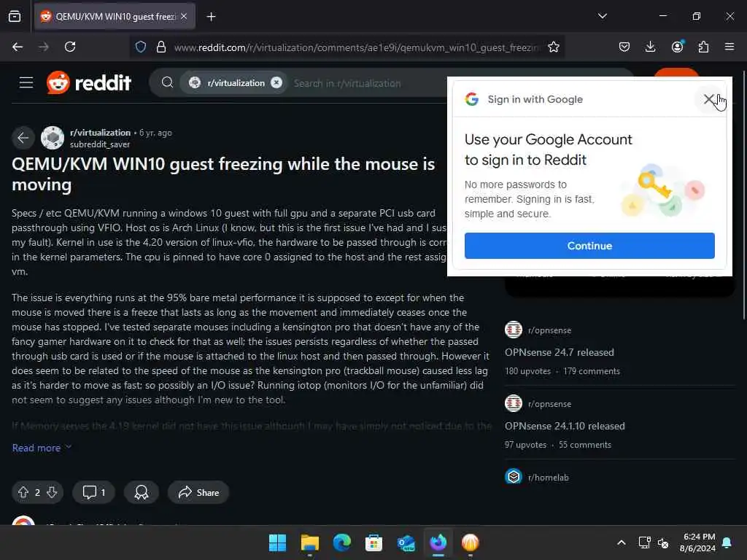Close the Sign in with Google popup
The width and height of the screenshot is (747, 560).
tap(709, 99)
